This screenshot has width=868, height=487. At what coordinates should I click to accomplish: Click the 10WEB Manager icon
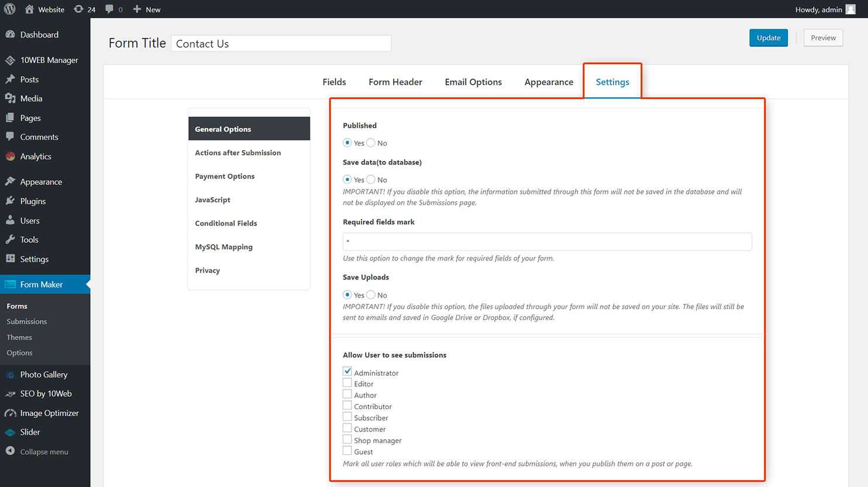[x=10, y=60]
